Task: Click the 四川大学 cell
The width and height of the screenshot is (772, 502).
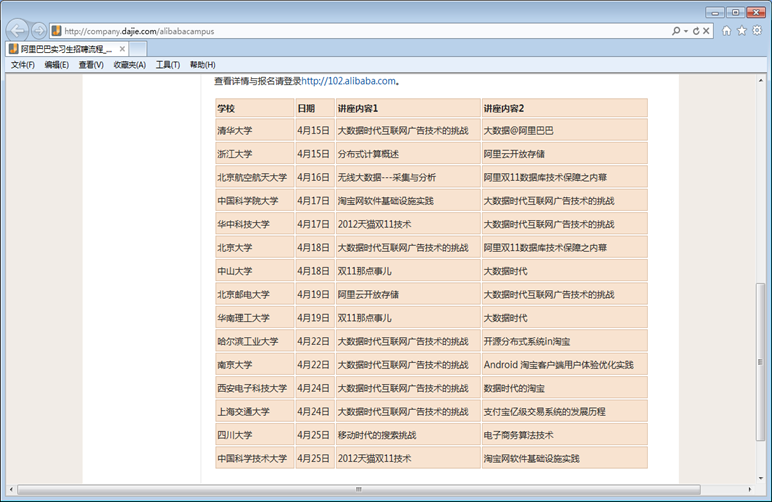Action: [x=255, y=435]
